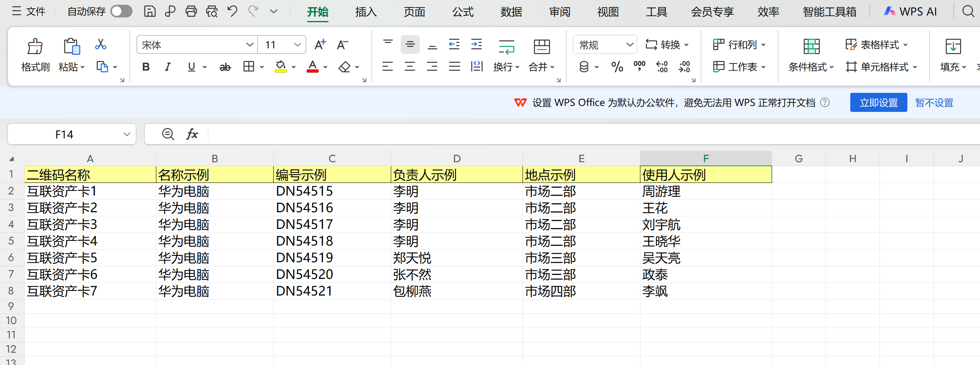
Task: Open the search magnifier icon
Action: (968, 11)
